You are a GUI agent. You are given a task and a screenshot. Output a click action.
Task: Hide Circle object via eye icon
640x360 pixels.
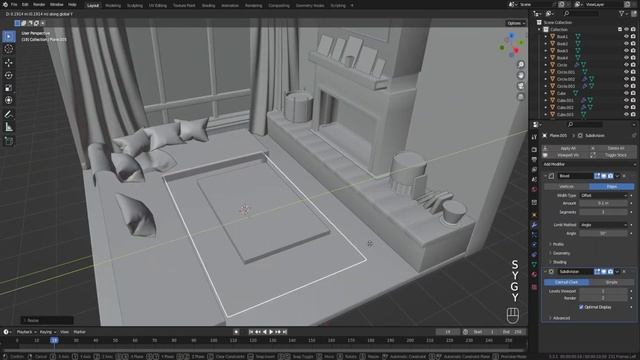point(626,64)
